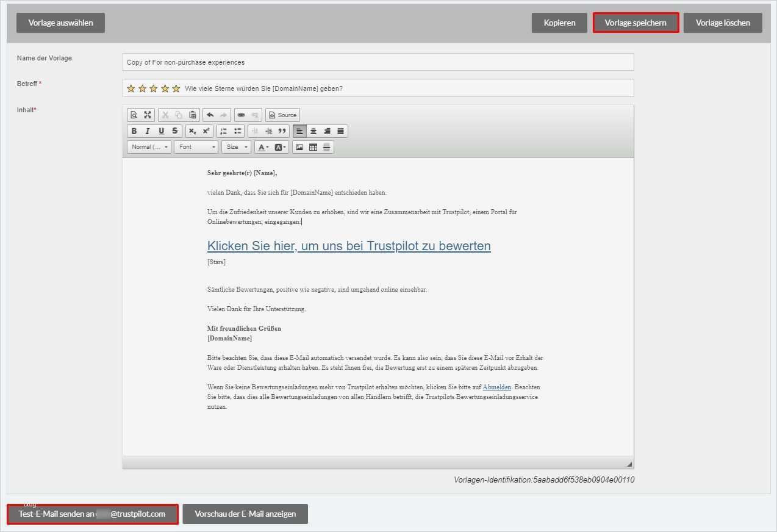Click the Name der Vorlage input field
This screenshot has width=777, height=532.
point(378,62)
